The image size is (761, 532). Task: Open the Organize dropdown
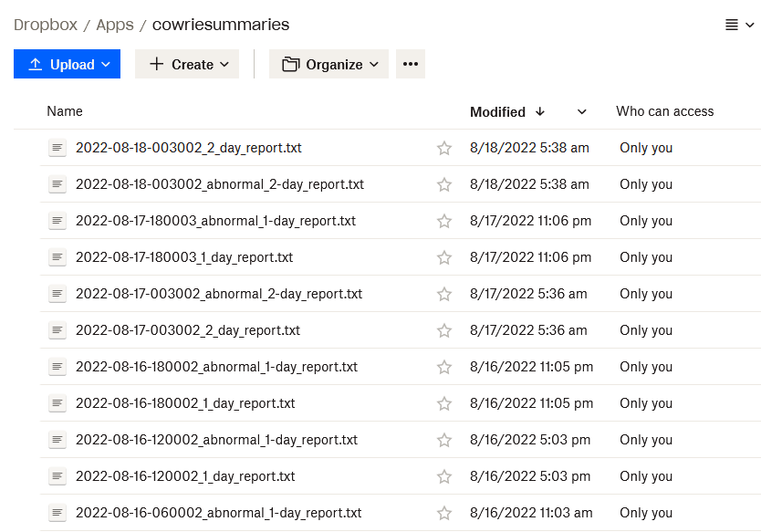click(x=328, y=64)
